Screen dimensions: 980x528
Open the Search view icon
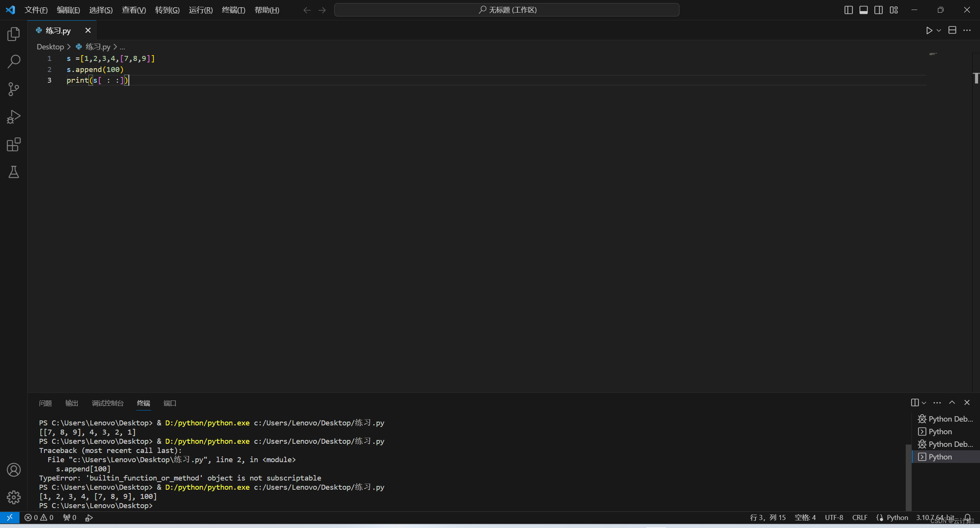13,61
